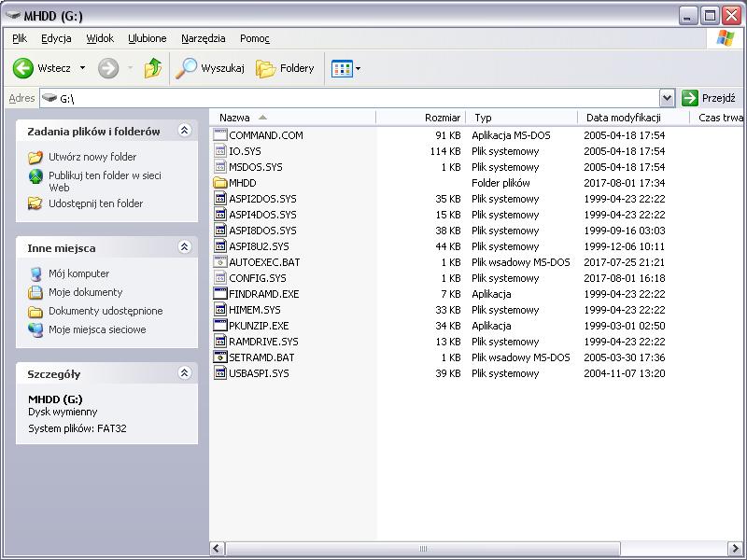Select the SETRAMD.BAT file icon

(x=219, y=357)
